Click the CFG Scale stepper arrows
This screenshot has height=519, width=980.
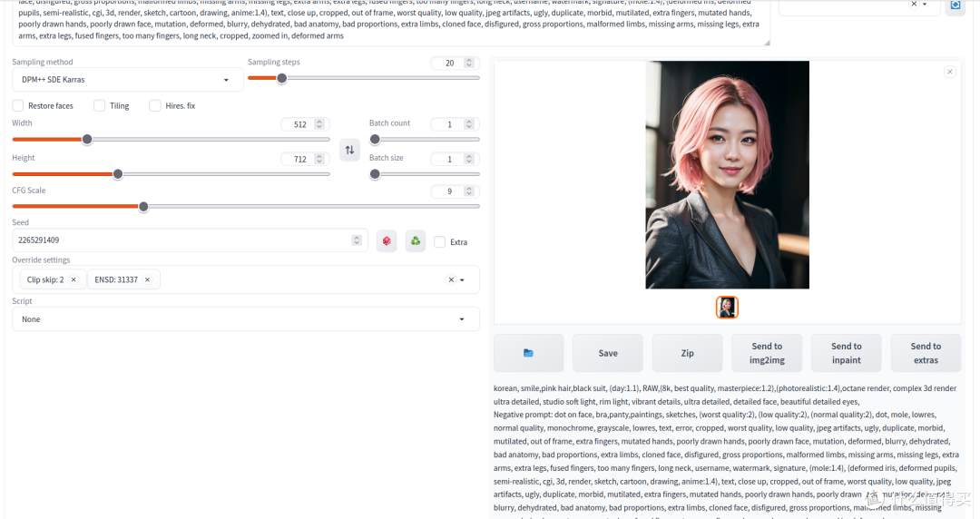469,191
